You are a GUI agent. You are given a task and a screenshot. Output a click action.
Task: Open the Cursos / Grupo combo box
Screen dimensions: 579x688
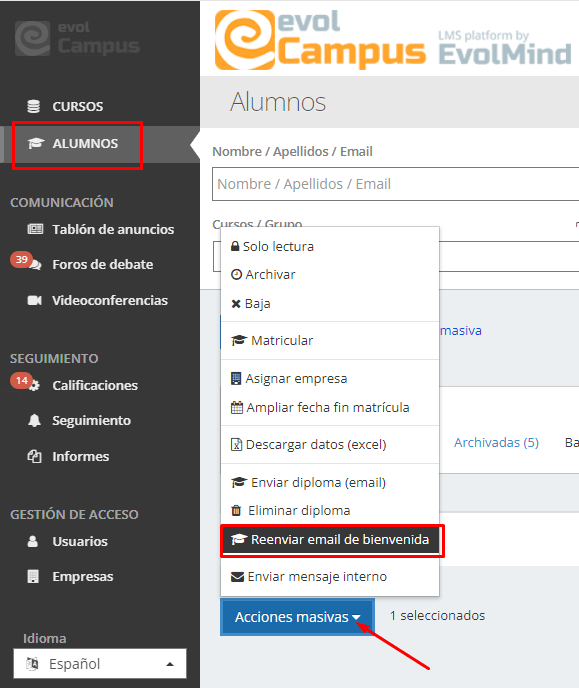point(509,256)
